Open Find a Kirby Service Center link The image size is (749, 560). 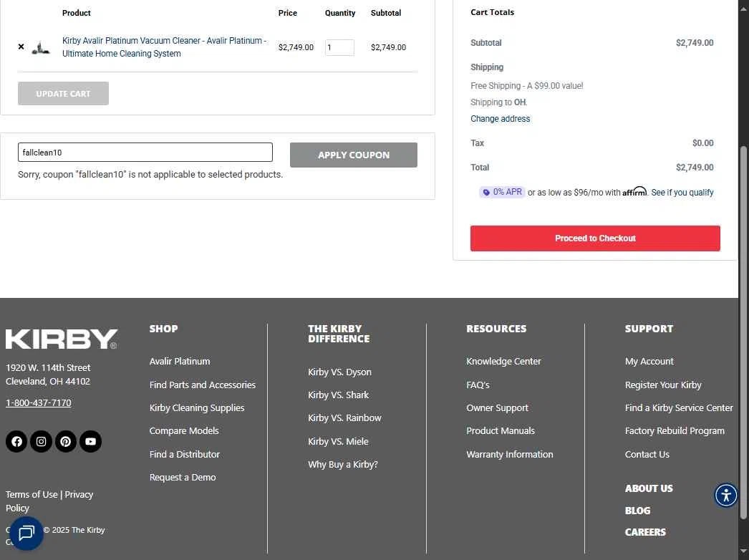tap(679, 407)
